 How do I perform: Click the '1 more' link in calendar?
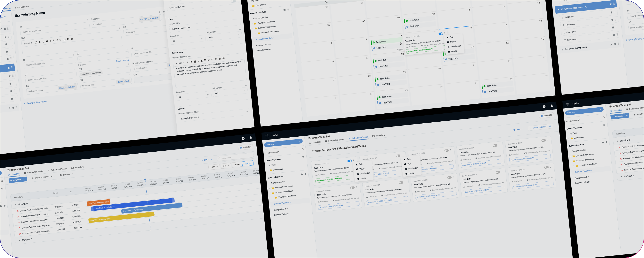(400, 50)
